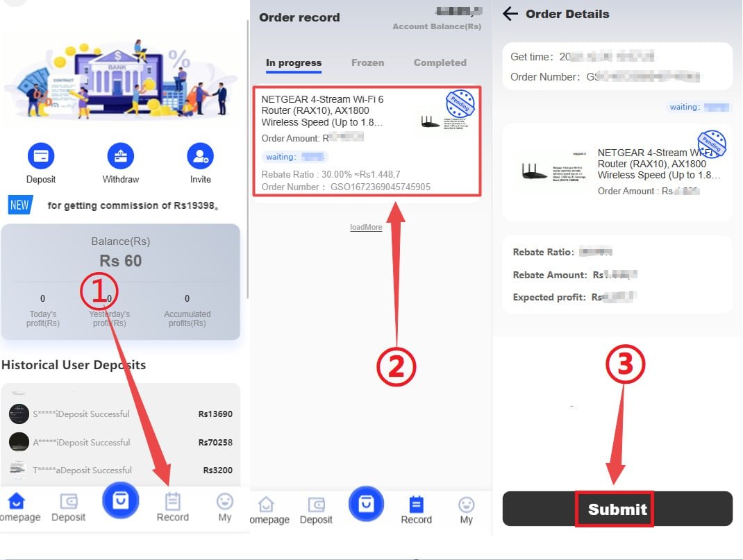743x560 pixels.
Task: Switch to the Completed orders tab
Action: [x=440, y=63]
